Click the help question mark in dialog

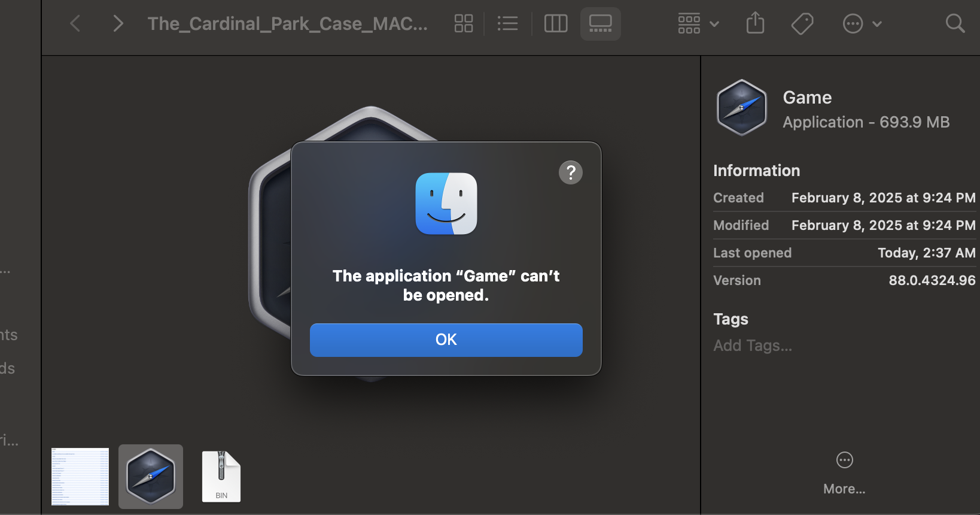[571, 172]
